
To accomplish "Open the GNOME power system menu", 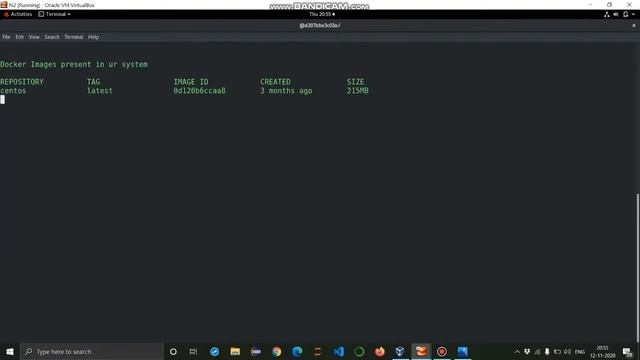I will [628, 14].
